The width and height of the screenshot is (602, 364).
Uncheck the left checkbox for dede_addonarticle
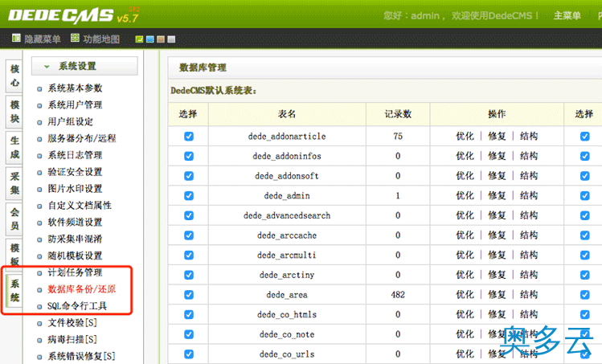pyautogui.click(x=189, y=137)
